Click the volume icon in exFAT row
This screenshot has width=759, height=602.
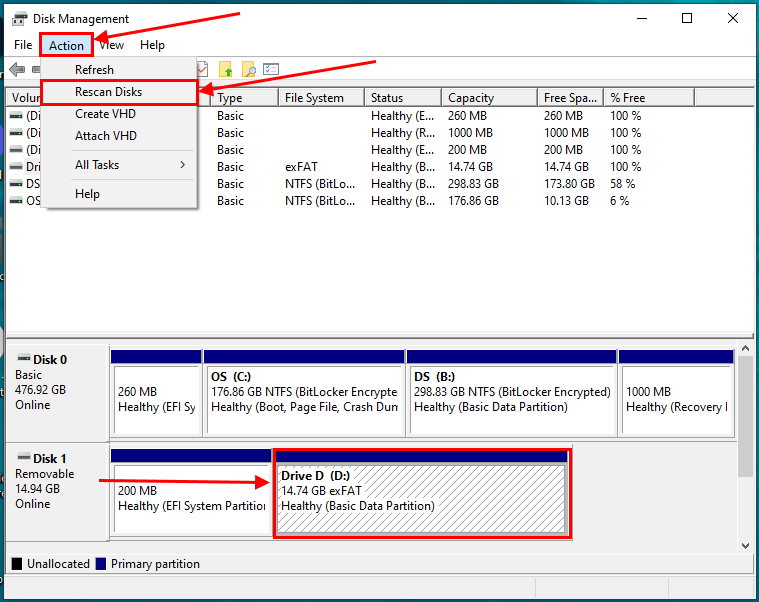point(16,166)
